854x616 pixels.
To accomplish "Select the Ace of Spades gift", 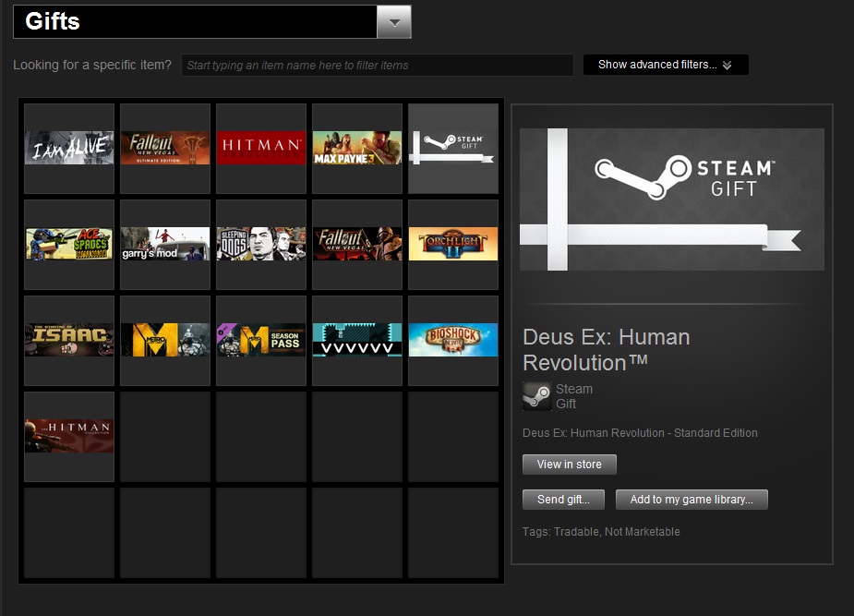I will click(69, 244).
